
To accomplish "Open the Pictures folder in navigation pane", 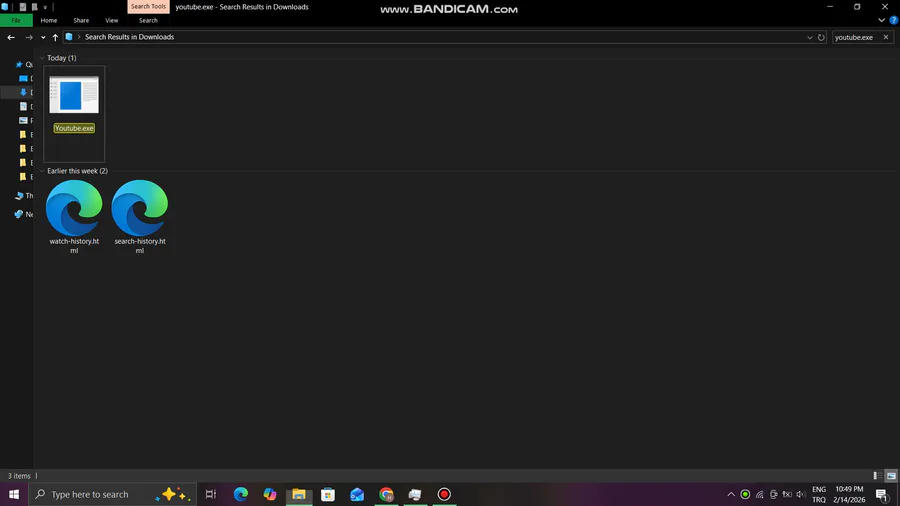I will point(25,120).
